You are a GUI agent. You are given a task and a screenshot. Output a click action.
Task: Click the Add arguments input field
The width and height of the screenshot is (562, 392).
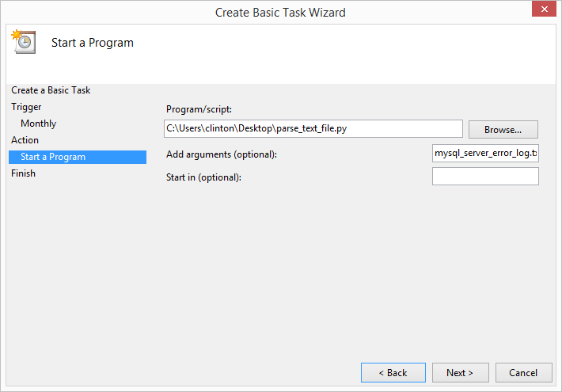(x=485, y=153)
